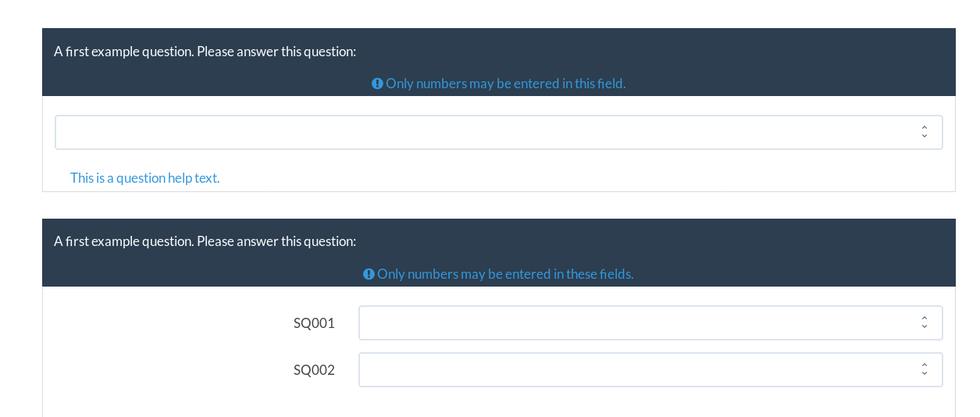This screenshot has height=417, width=980.
Task: Click 'Only numbers may be entered in this field.'
Action: pos(505,84)
